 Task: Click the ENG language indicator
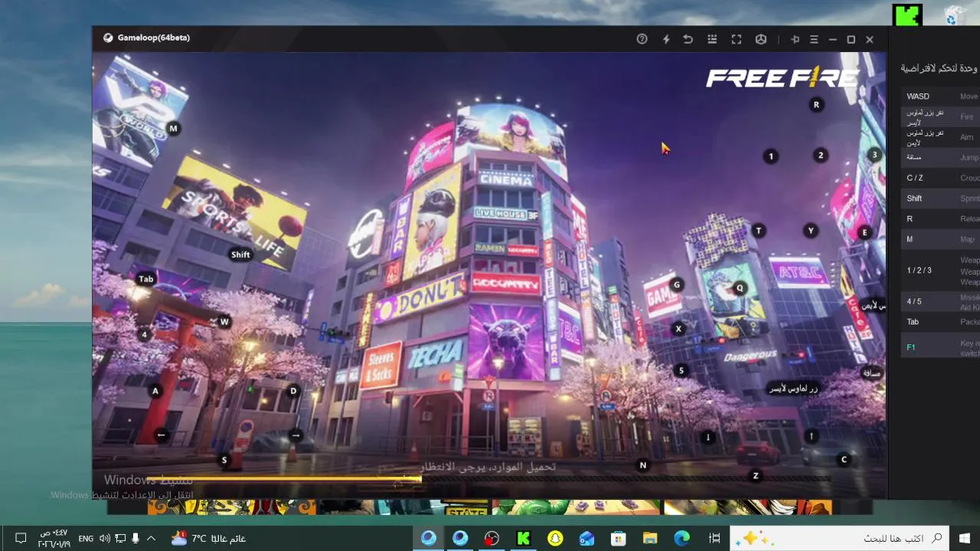(86, 539)
